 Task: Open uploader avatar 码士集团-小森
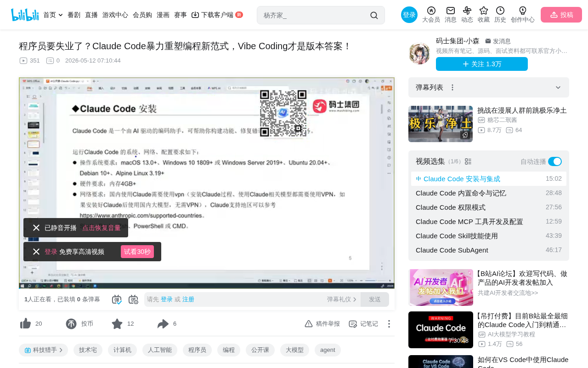(x=419, y=53)
